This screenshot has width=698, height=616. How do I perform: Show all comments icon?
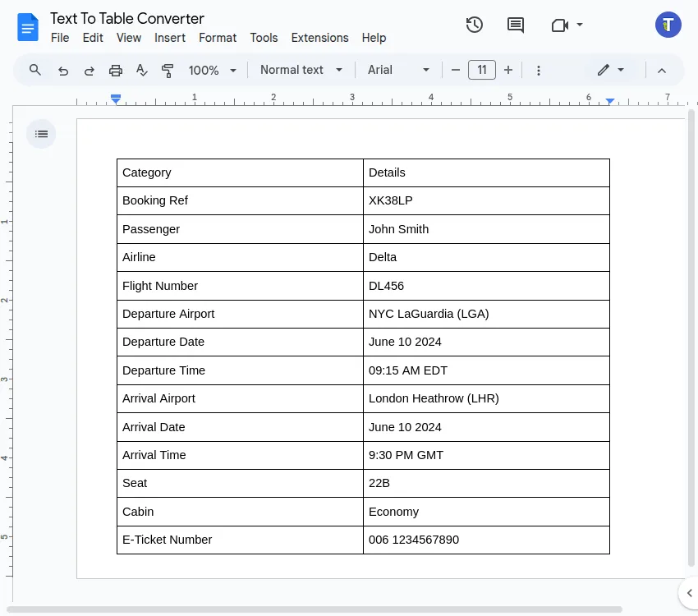point(516,25)
